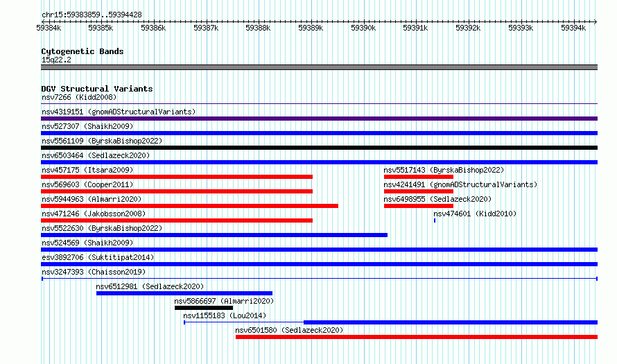
Task: Click the DGV Structural Variants track title
Action: [x=97, y=89]
